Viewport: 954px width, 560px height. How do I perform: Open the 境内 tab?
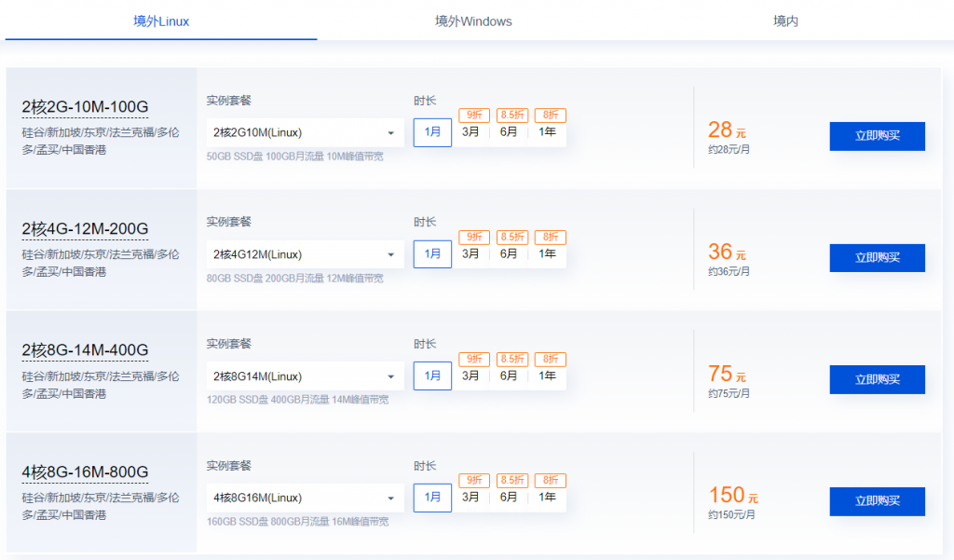click(x=785, y=20)
